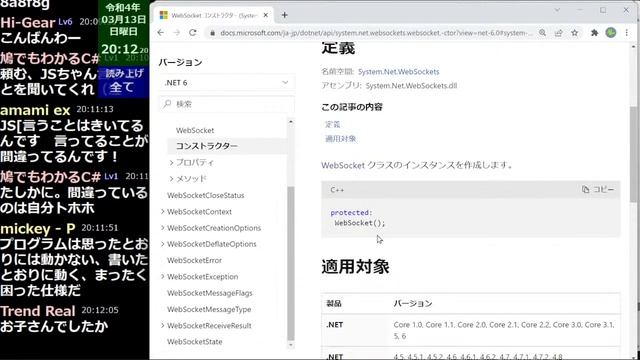Select the WebSocket コンストラクター browser tab
The height and width of the screenshot is (360, 640).
pos(214,16)
